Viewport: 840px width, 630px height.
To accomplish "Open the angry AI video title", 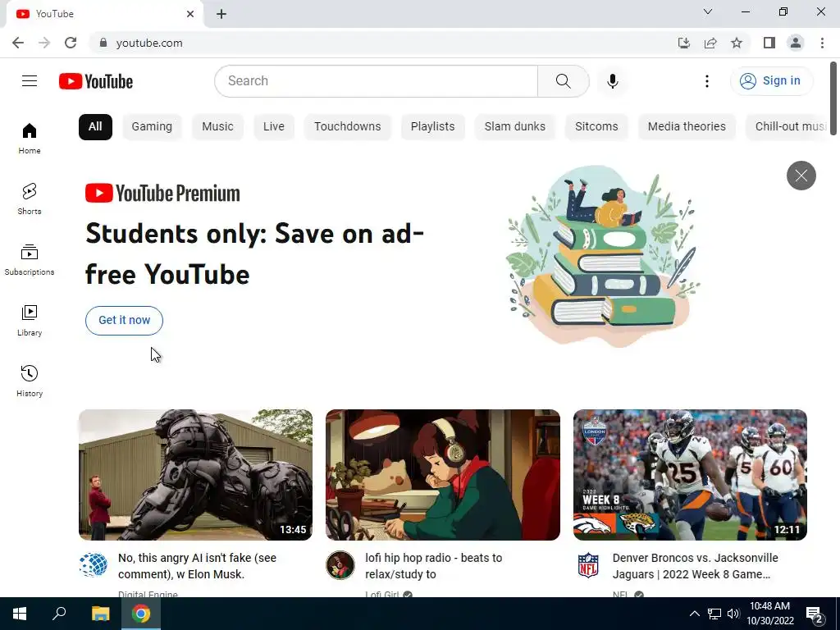I will pos(197,566).
